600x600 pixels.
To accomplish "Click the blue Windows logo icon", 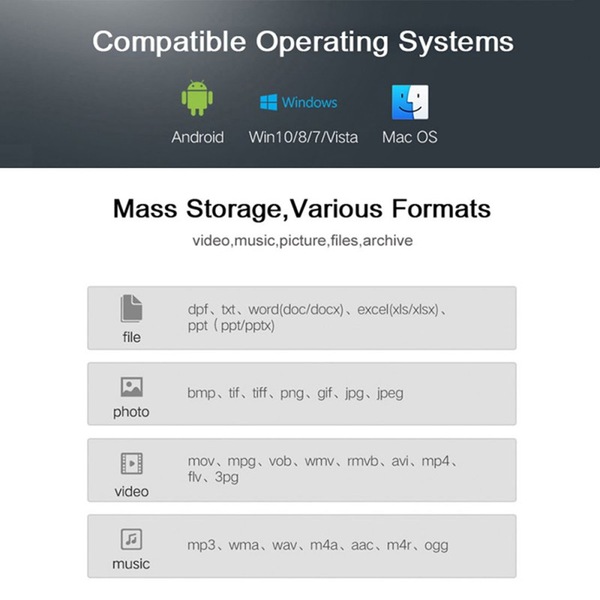I will point(269,102).
